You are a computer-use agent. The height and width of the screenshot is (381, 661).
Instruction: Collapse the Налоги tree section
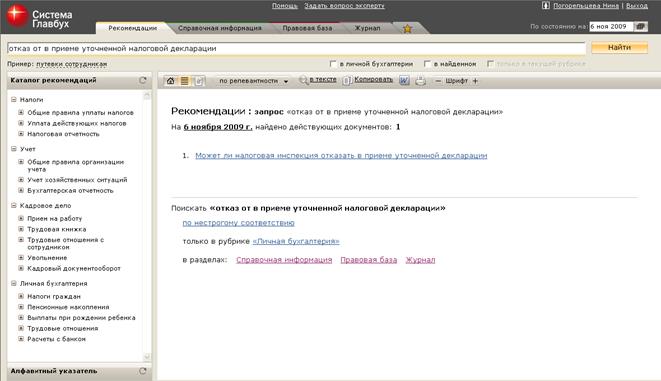tap(13, 99)
